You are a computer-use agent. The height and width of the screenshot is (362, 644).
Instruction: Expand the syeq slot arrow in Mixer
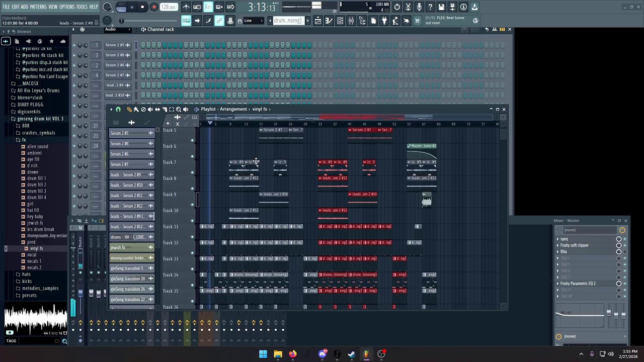(x=557, y=239)
